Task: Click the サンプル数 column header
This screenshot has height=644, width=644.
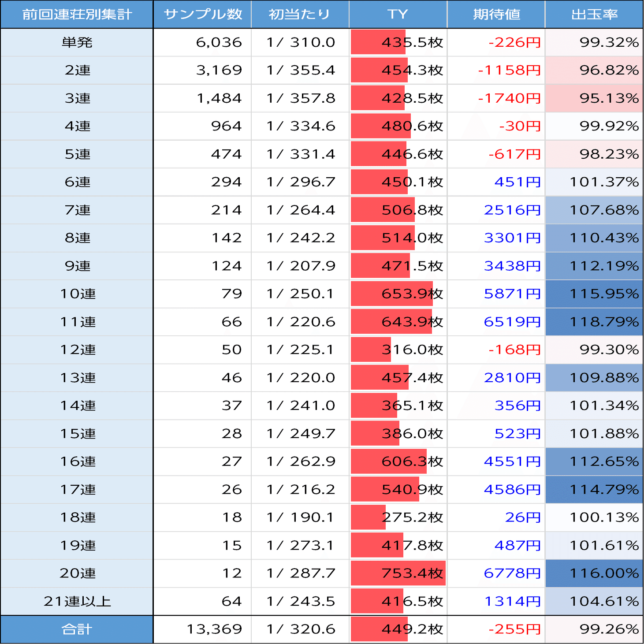Action: pos(202,14)
